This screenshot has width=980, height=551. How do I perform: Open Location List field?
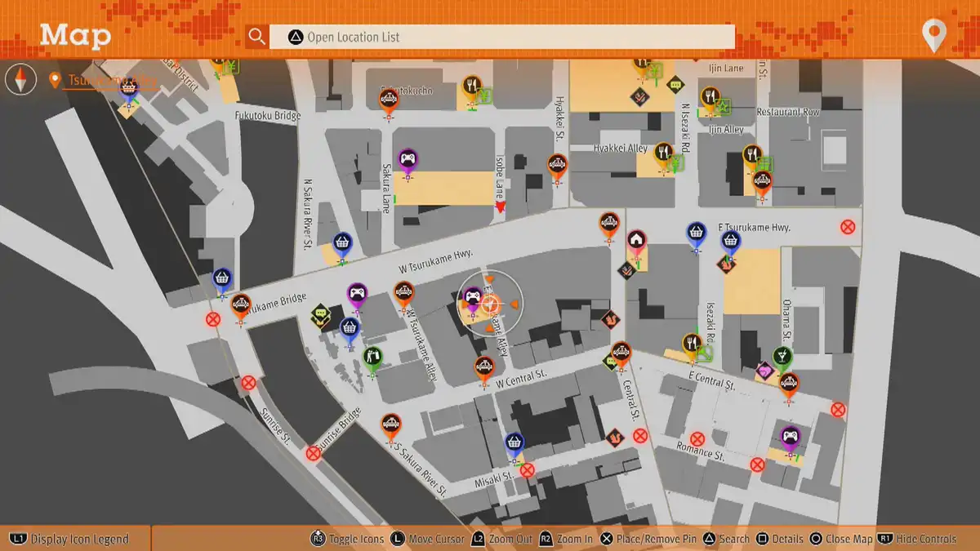[501, 37]
